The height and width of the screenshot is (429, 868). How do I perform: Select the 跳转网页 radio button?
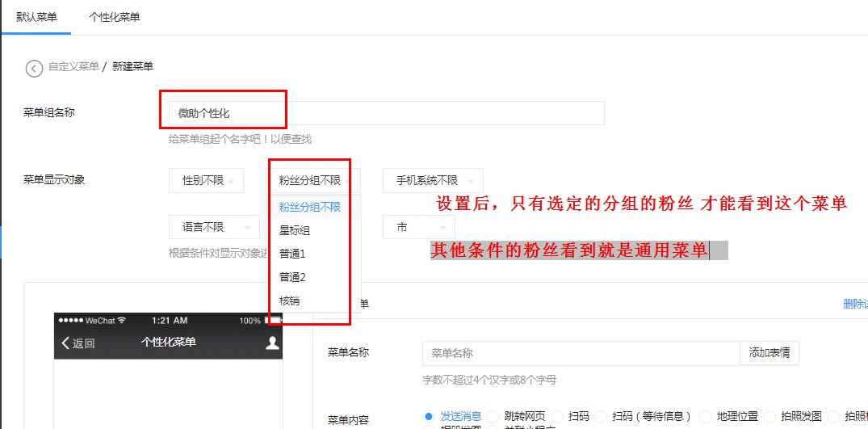point(494,416)
